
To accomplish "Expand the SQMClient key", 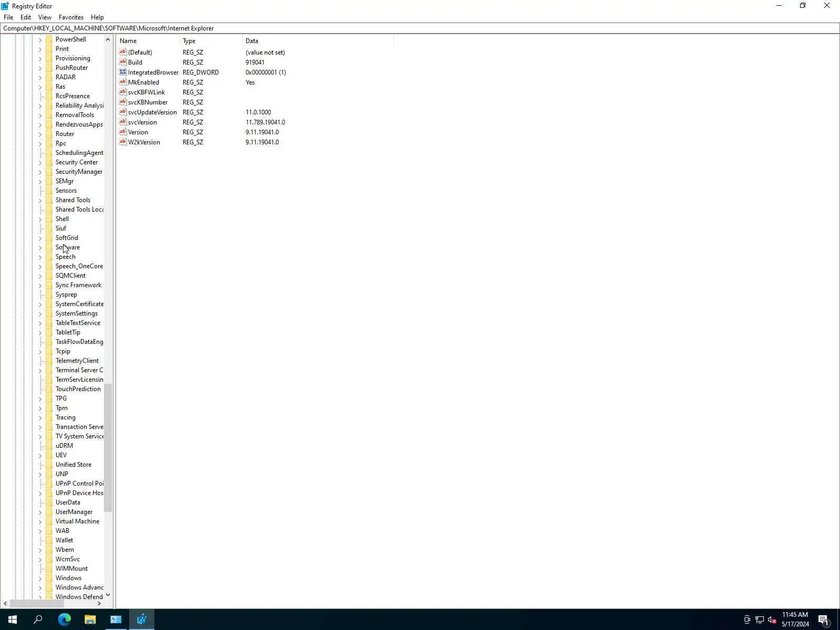I will click(x=40, y=276).
